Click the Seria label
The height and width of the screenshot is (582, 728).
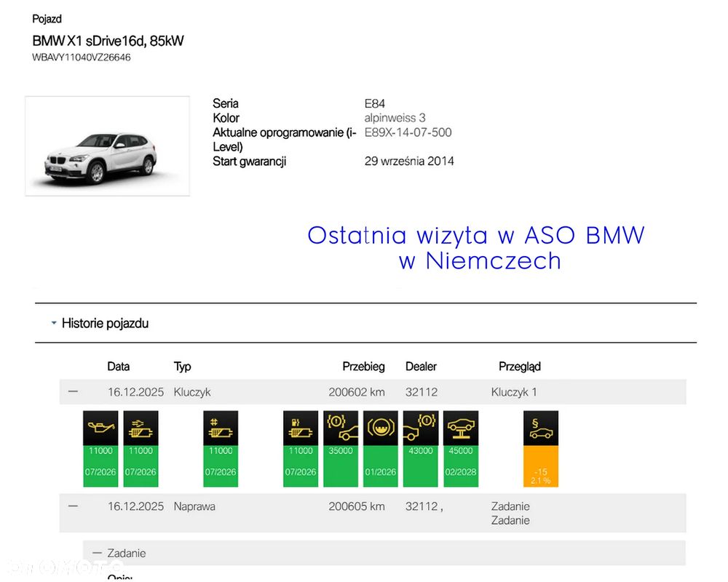(225, 103)
